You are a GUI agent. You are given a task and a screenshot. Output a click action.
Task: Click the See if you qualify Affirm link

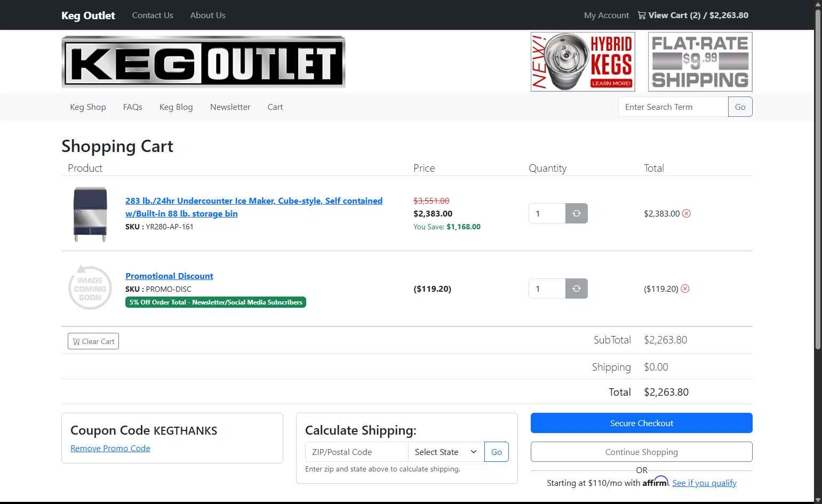704,483
